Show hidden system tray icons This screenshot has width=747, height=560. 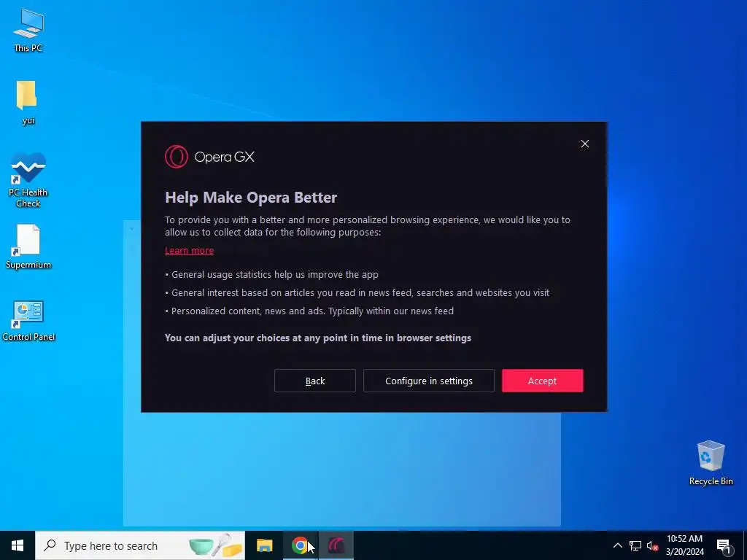pyautogui.click(x=617, y=545)
